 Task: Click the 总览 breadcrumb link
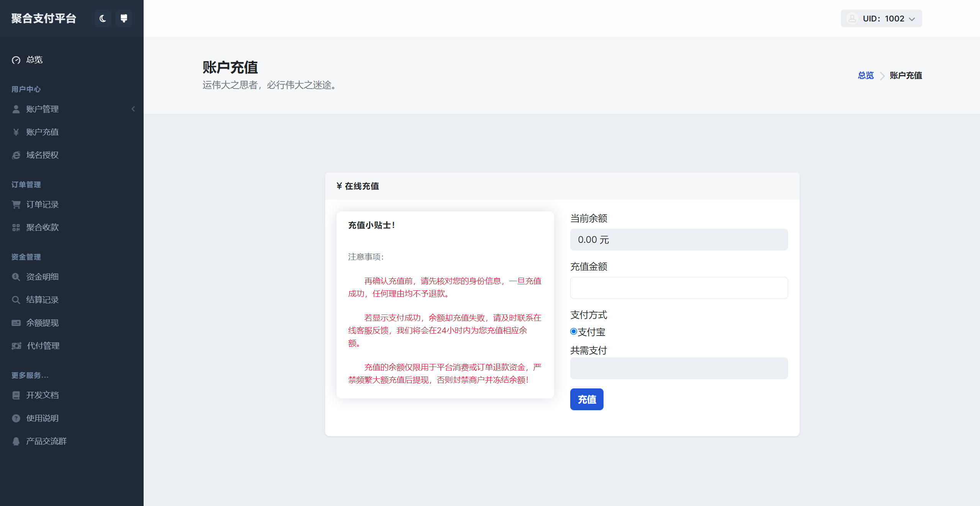(x=865, y=75)
